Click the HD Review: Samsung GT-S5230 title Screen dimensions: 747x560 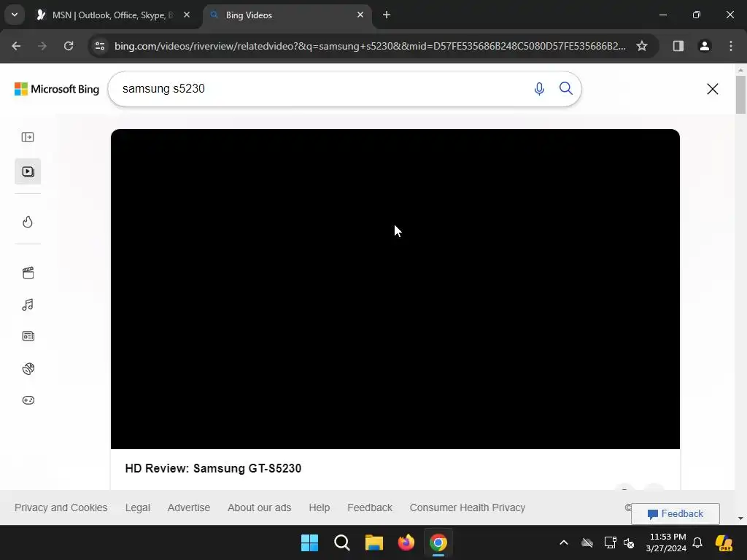click(213, 468)
